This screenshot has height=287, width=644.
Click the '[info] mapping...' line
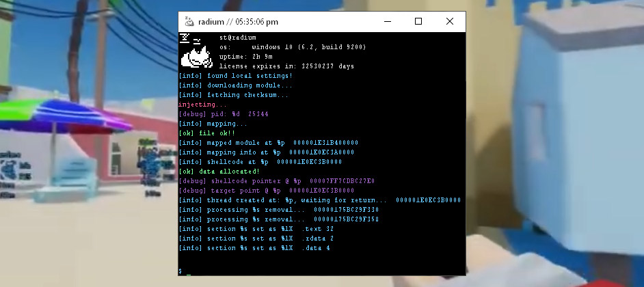[x=213, y=124]
